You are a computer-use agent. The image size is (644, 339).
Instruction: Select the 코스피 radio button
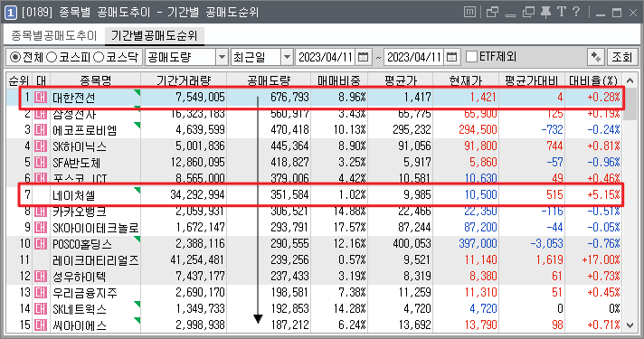51,57
